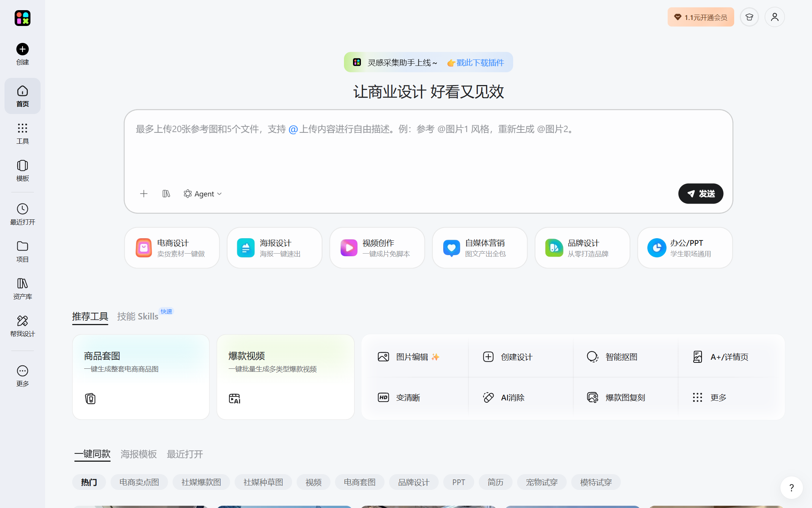Screen dimensions: 812x508
Task: Click the 1.1元开通会员 button
Action: click(x=701, y=17)
